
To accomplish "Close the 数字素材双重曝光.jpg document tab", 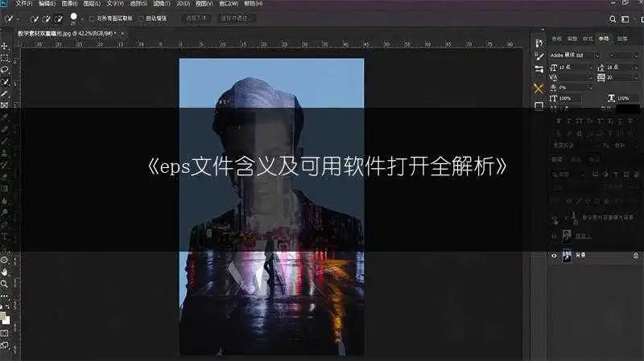I will click(x=122, y=33).
